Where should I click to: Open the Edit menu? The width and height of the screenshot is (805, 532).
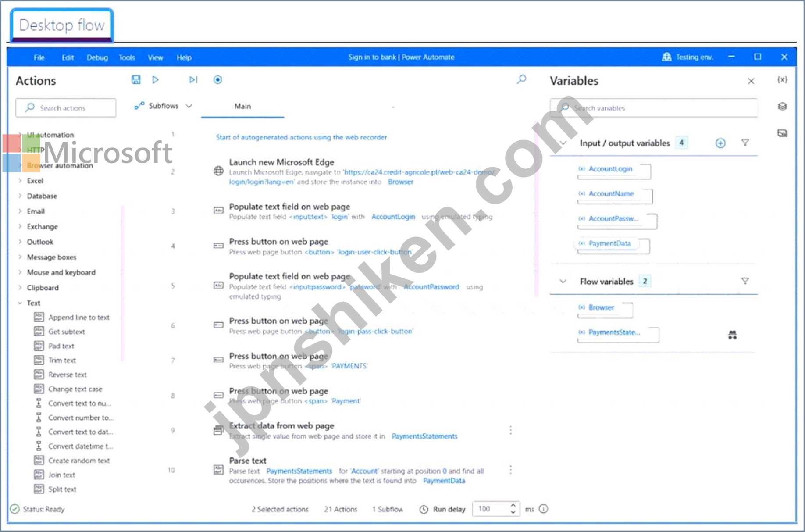tap(68, 57)
